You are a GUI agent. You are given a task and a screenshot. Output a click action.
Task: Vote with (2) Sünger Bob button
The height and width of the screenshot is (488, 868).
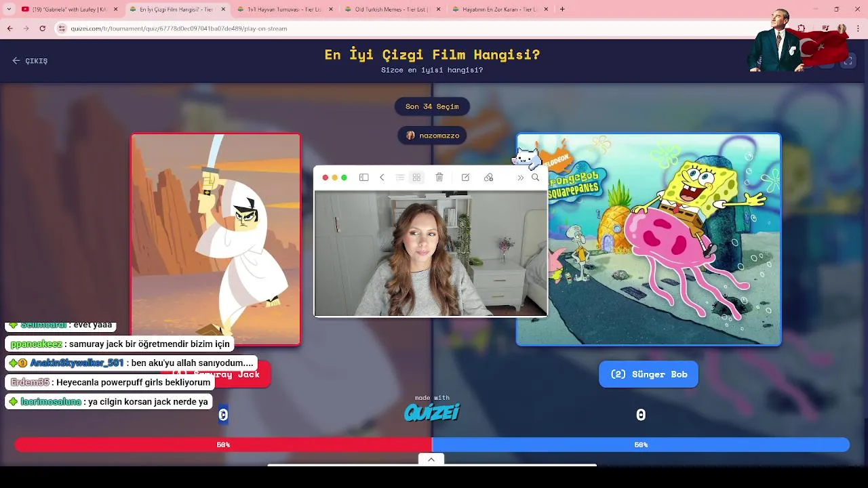point(648,374)
